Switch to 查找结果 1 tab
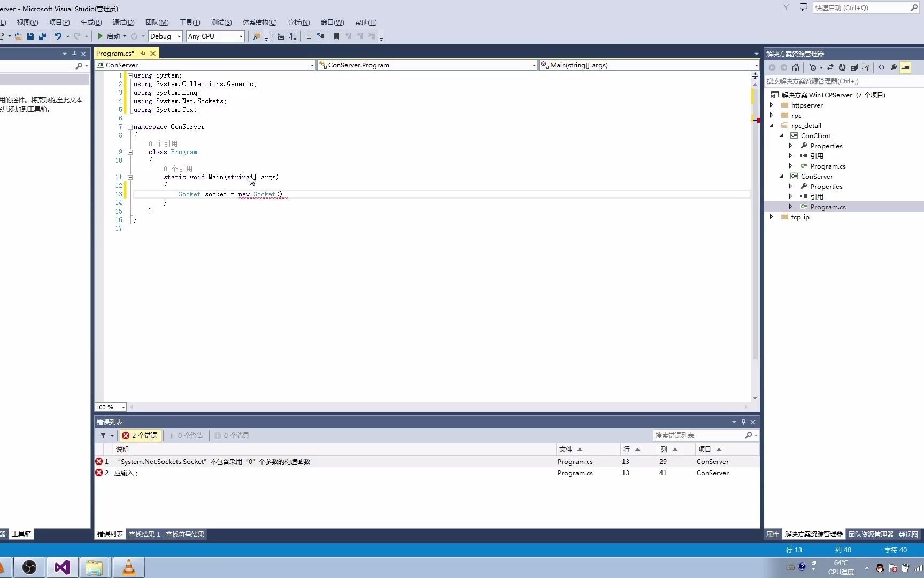The height and width of the screenshot is (578, 924). [x=144, y=534]
